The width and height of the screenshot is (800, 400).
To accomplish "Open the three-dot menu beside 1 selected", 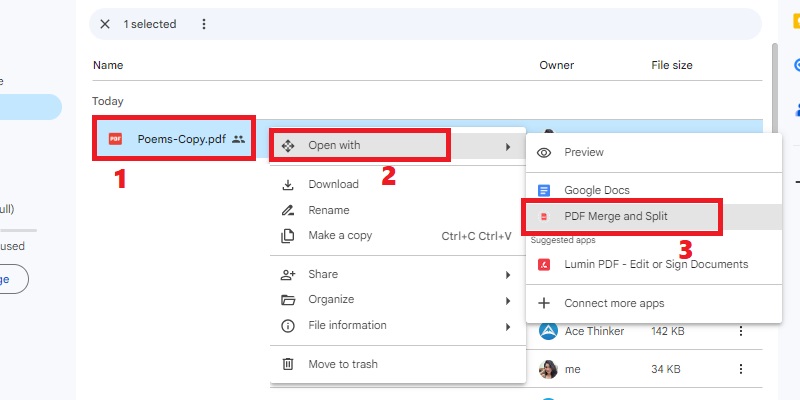I will click(204, 24).
